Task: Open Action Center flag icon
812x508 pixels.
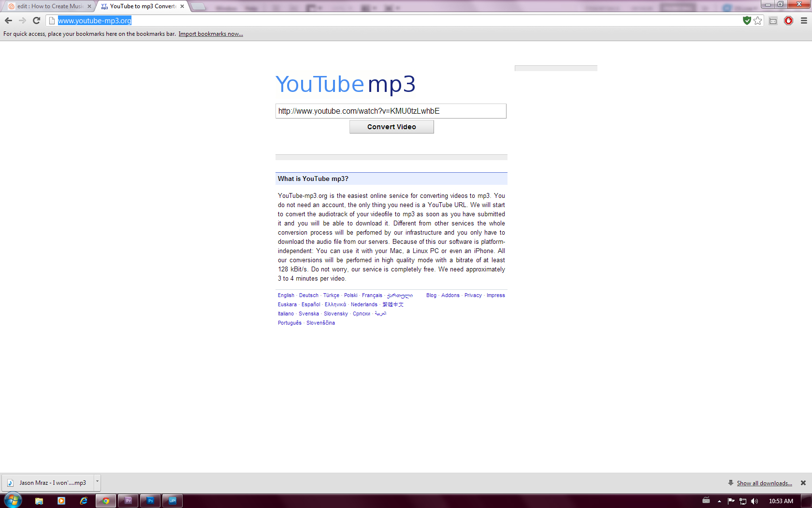Action: 731,501
